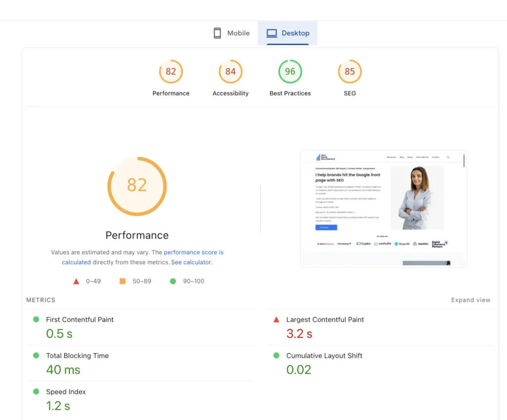Switch to the Mobile tab
Image resolution: width=507 pixels, height=420 pixels.
[x=231, y=33]
